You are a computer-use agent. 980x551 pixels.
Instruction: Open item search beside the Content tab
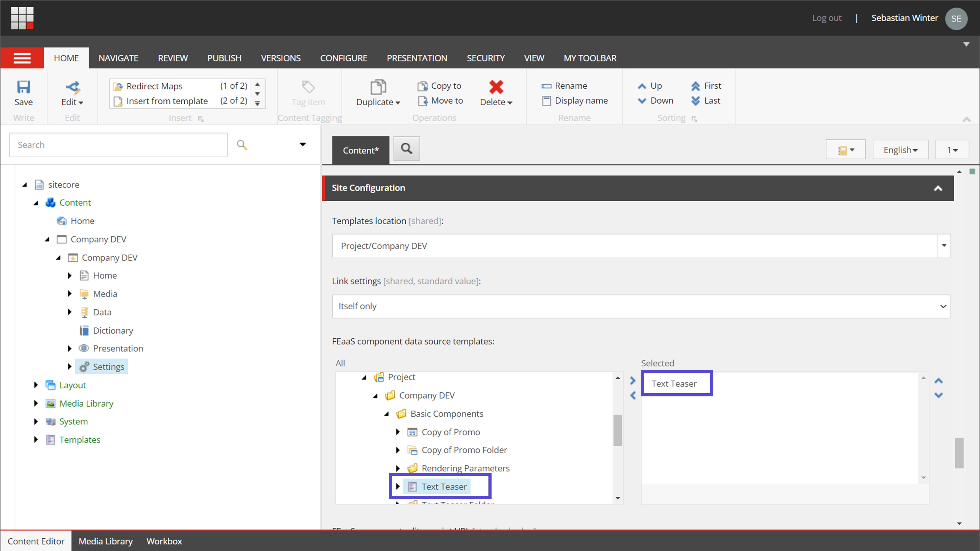(406, 148)
